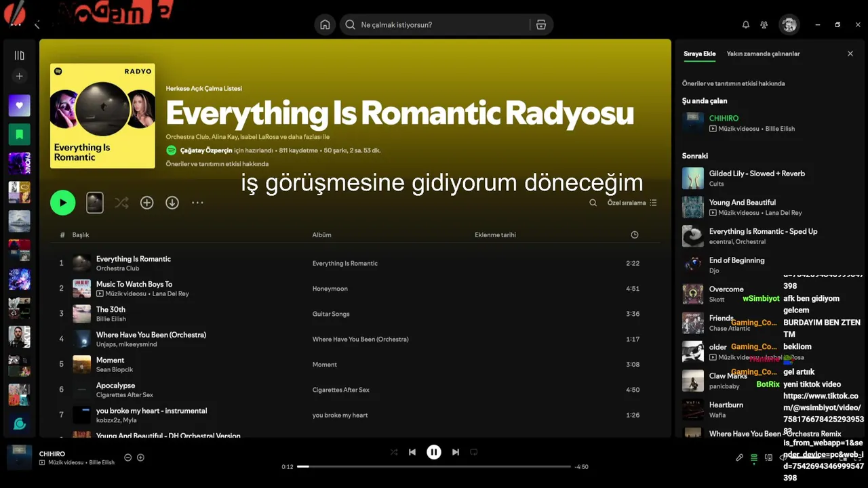This screenshot has height=488, width=868.
Task: Sort by Albüm column header
Action: pyautogui.click(x=321, y=235)
